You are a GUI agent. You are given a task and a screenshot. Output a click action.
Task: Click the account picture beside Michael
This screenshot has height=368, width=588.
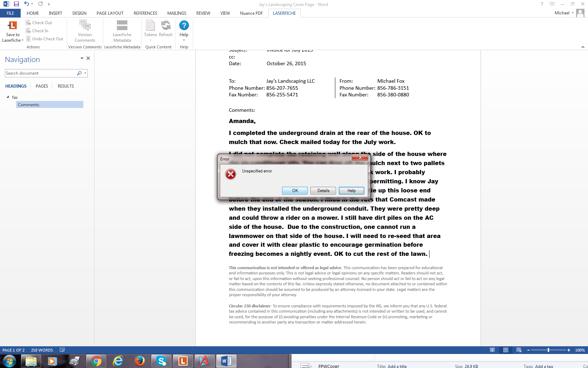tap(580, 13)
